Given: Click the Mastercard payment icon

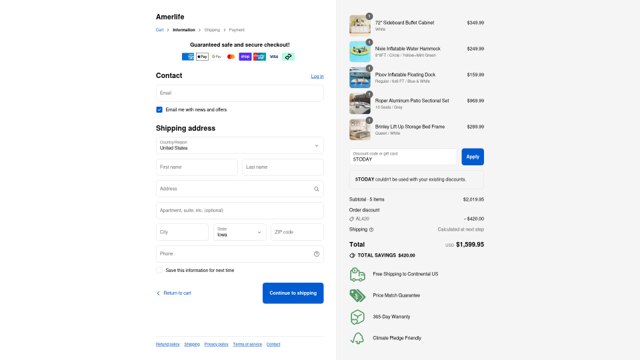Looking at the screenshot, I should (231, 57).
